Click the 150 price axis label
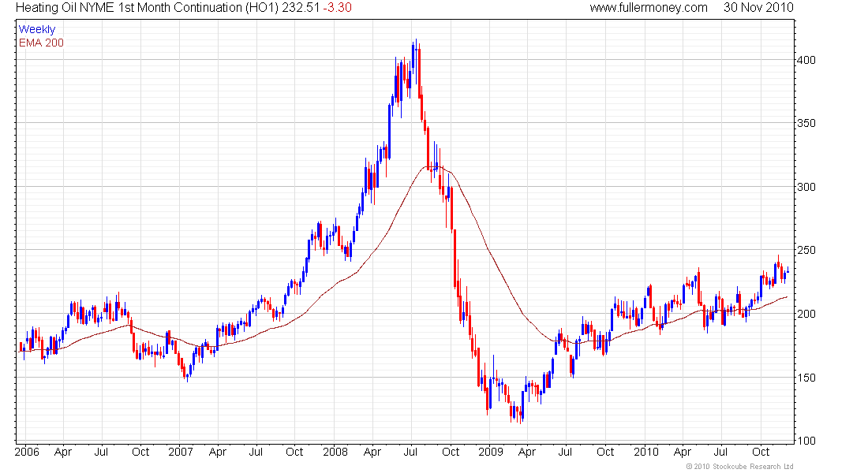868x473 pixels. tap(806, 378)
